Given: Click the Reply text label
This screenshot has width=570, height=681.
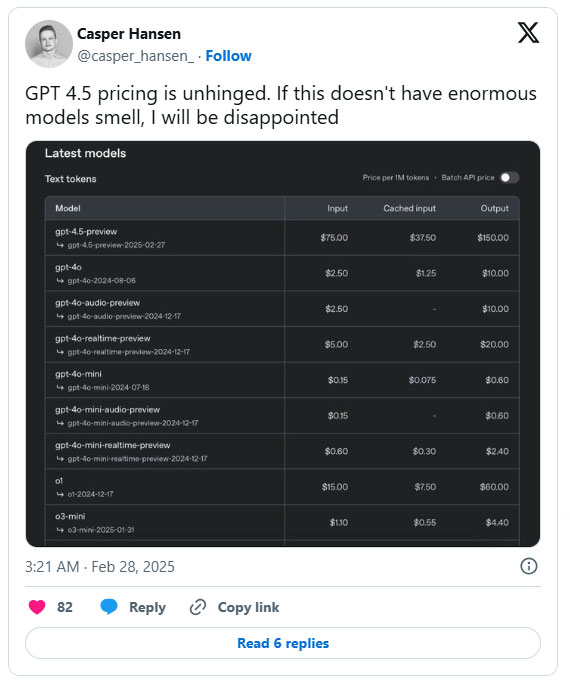Looking at the screenshot, I should click(x=147, y=607).
